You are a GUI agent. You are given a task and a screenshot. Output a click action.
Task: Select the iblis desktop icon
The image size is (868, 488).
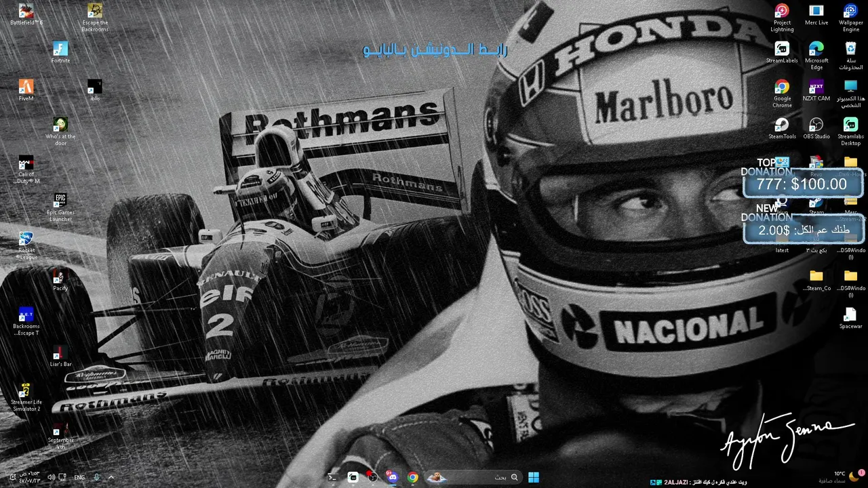point(95,90)
